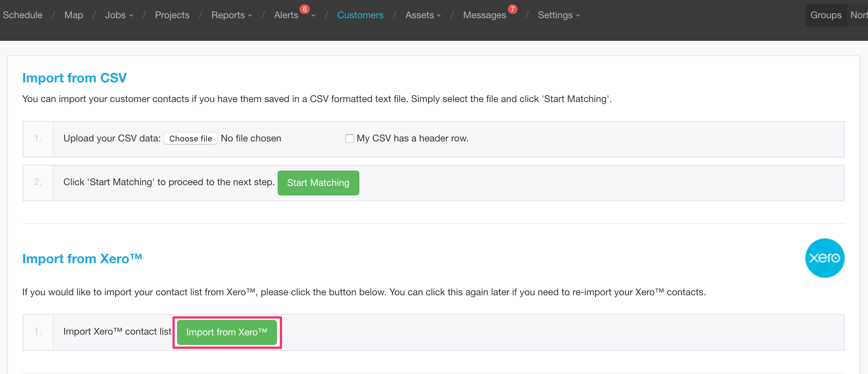Click the 'Import from CSV' heading

tap(74, 78)
